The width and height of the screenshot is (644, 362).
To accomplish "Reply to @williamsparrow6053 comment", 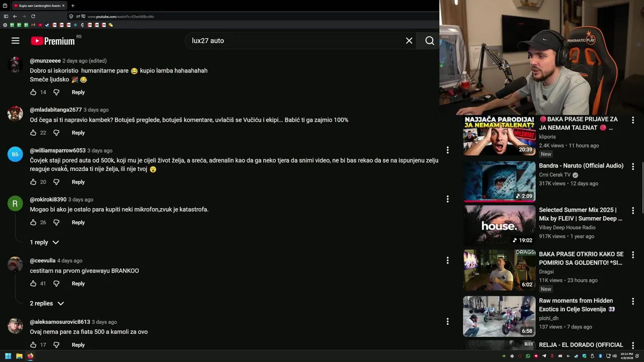I will pos(78,182).
